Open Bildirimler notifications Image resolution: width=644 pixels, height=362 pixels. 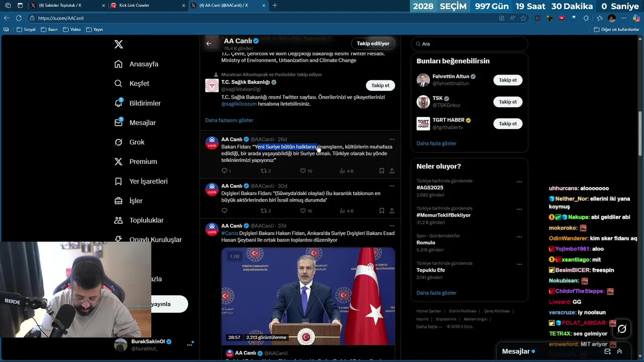pyautogui.click(x=137, y=103)
